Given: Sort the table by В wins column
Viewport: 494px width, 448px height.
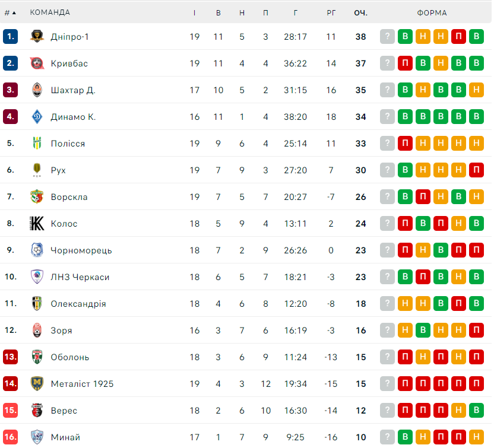Looking at the screenshot, I should pyautogui.click(x=218, y=12).
